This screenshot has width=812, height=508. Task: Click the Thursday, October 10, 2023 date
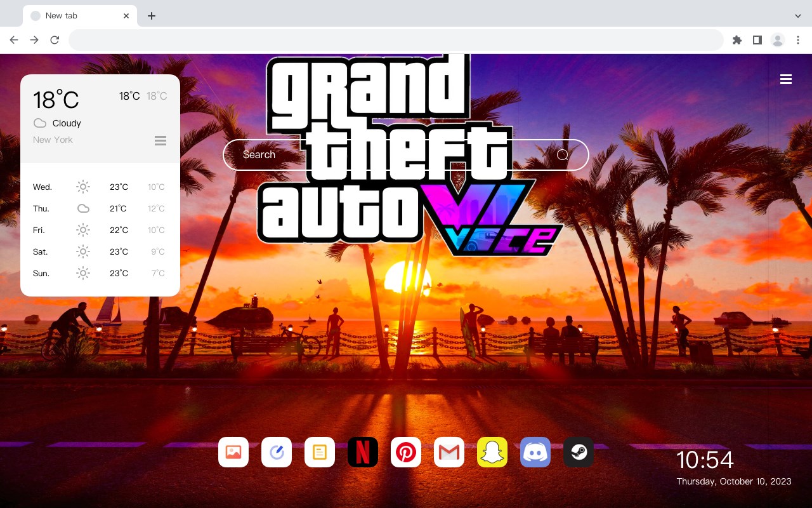click(x=734, y=481)
